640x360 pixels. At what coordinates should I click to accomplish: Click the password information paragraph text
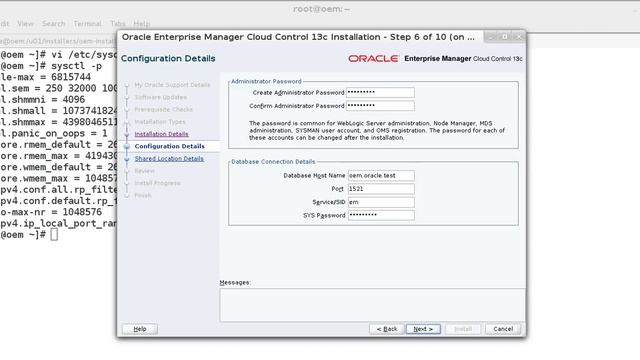[x=376, y=131]
